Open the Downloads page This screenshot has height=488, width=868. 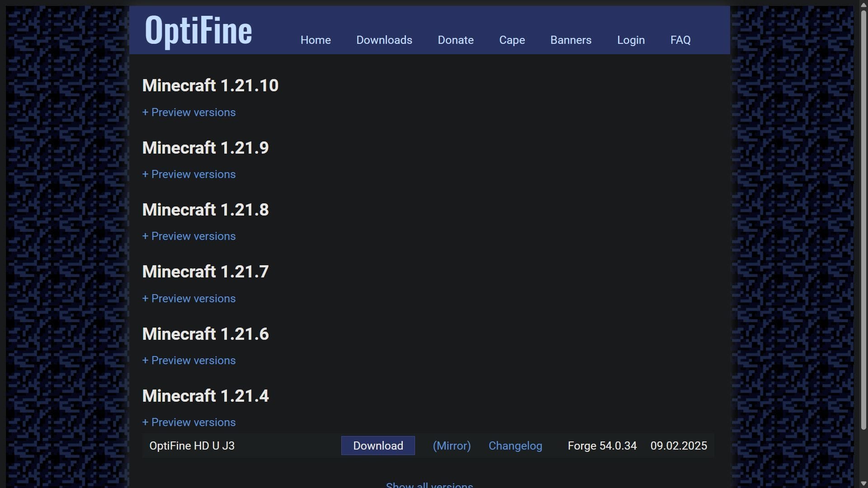point(384,40)
